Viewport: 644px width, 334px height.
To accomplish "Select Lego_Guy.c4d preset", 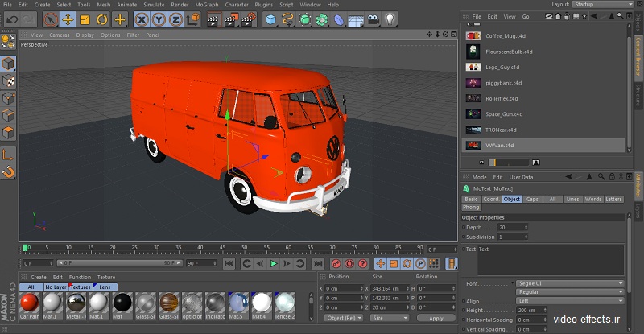I will 502,68.
